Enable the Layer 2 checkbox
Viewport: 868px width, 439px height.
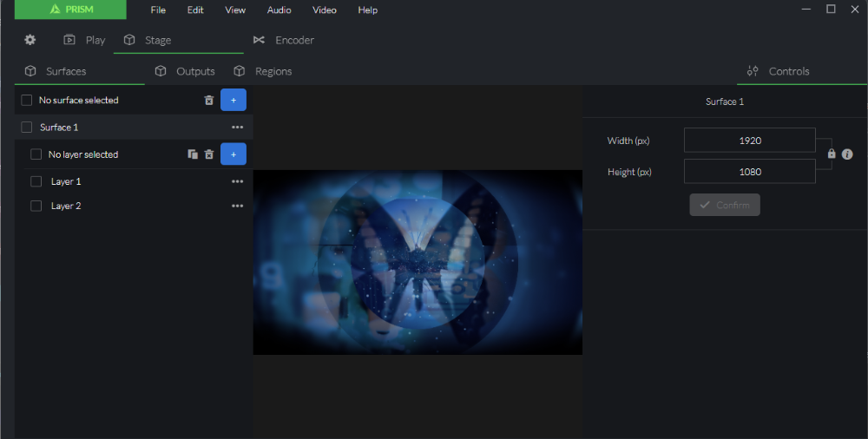[36, 206]
